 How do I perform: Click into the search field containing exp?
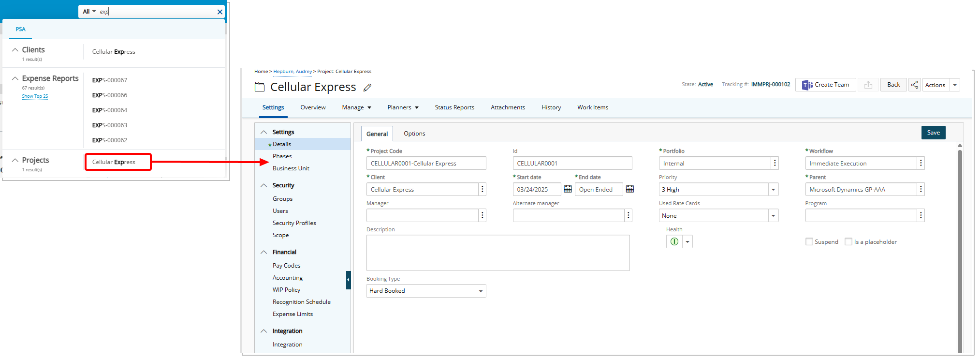[157, 12]
